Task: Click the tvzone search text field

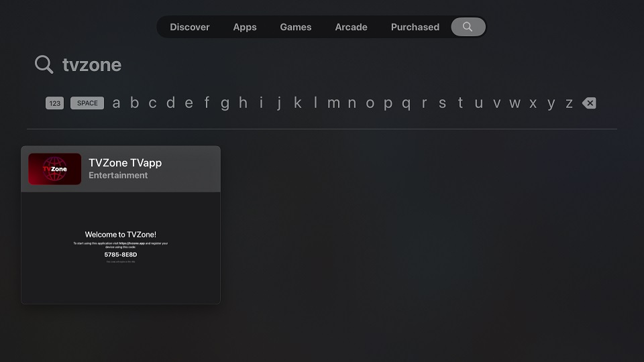Action: (92, 65)
